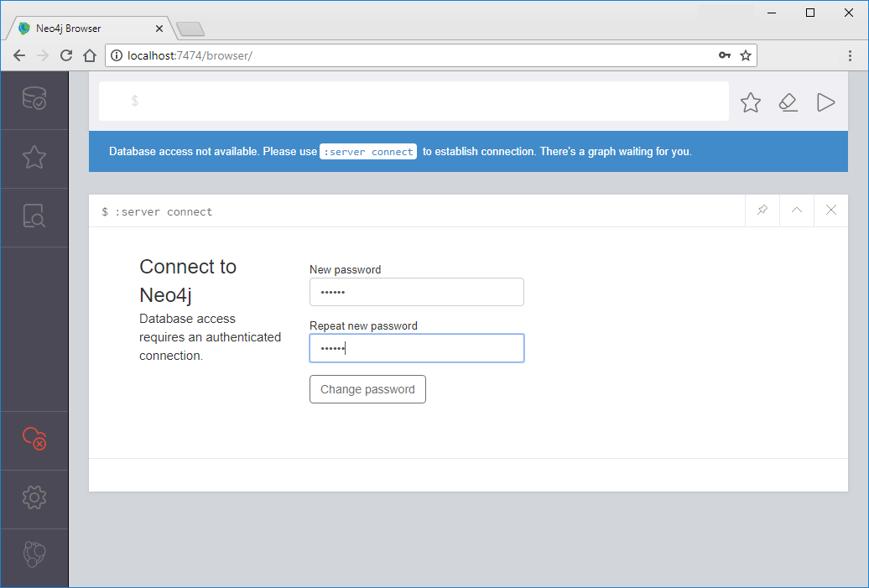Click the red cloud connection status icon
This screenshot has width=869, height=588.
click(x=34, y=438)
